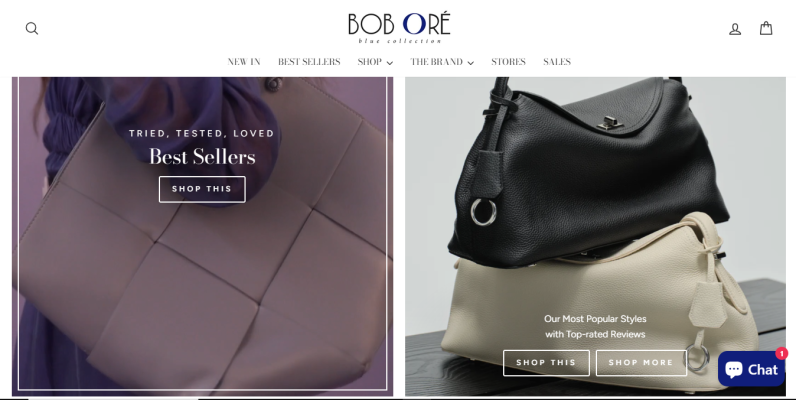Click the red chat notification badge
The image size is (796, 400).
tap(781, 353)
